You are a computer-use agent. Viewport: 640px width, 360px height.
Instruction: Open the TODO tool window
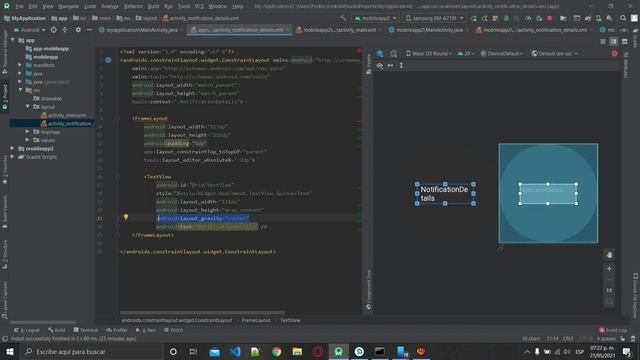click(x=173, y=330)
